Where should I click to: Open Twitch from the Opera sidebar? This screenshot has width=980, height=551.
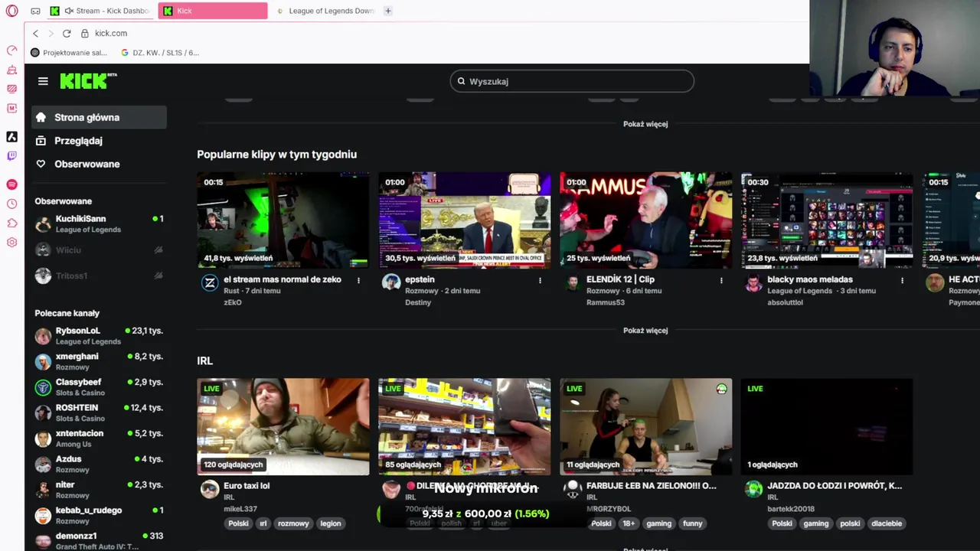point(11,155)
